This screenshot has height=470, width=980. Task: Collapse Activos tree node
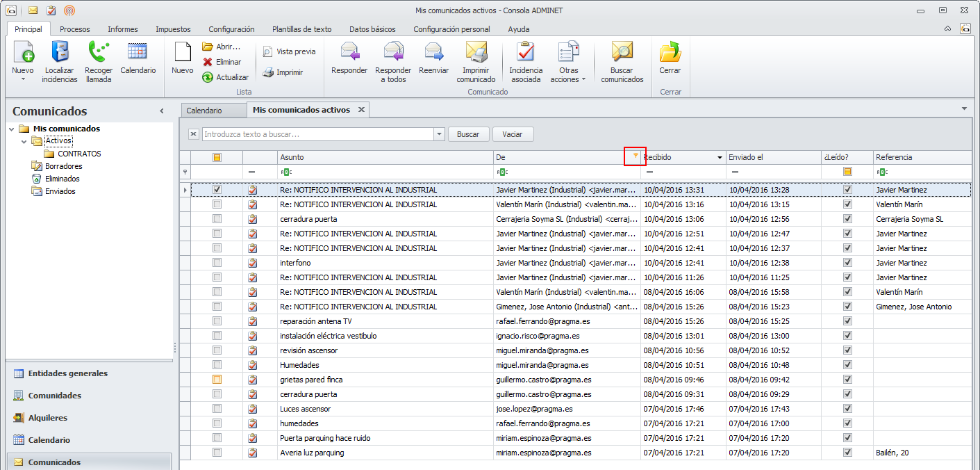click(24, 141)
